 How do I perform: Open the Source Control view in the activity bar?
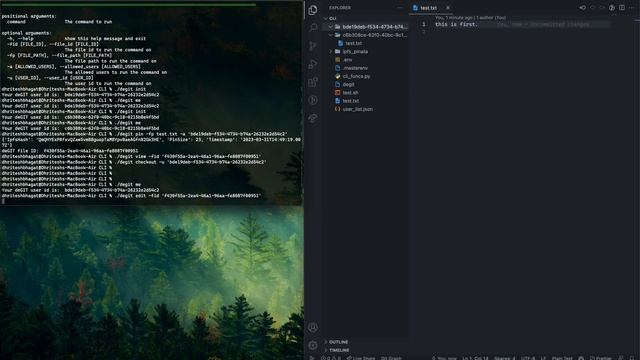(313, 46)
